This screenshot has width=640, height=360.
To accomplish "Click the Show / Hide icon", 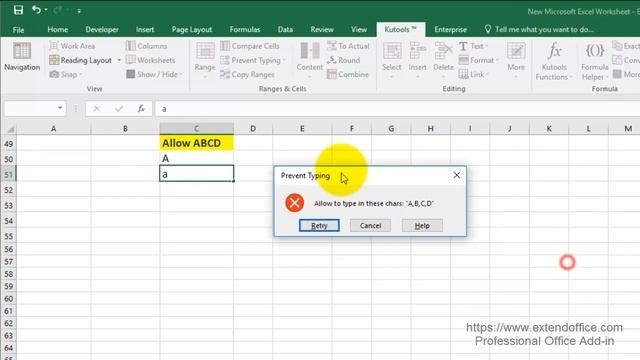I will (130, 74).
